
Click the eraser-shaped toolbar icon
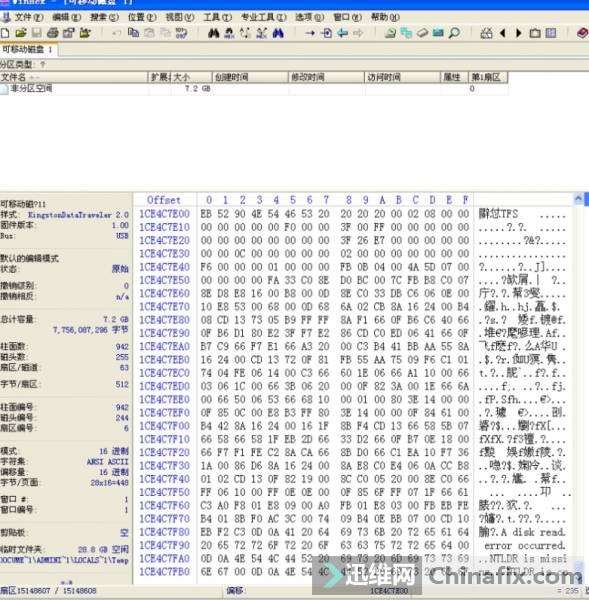(422, 33)
